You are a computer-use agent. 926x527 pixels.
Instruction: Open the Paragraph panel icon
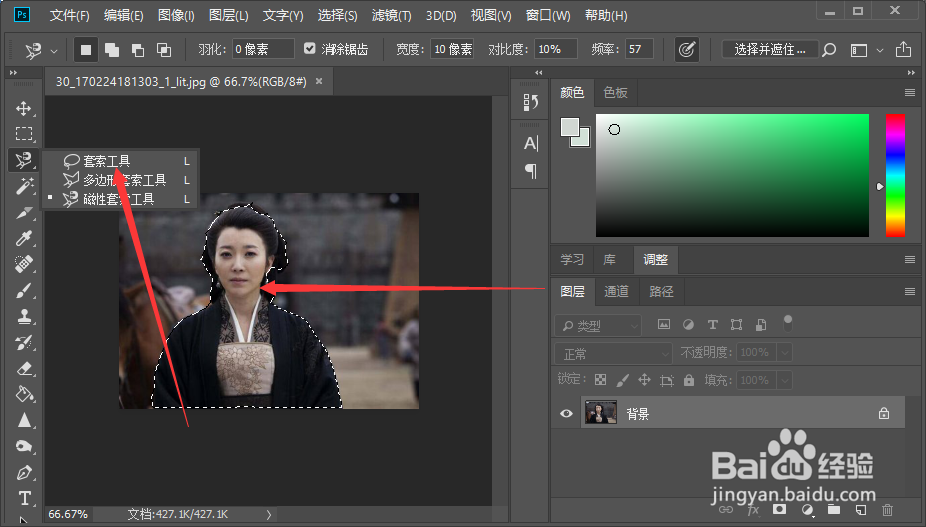click(x=530, y=171)
